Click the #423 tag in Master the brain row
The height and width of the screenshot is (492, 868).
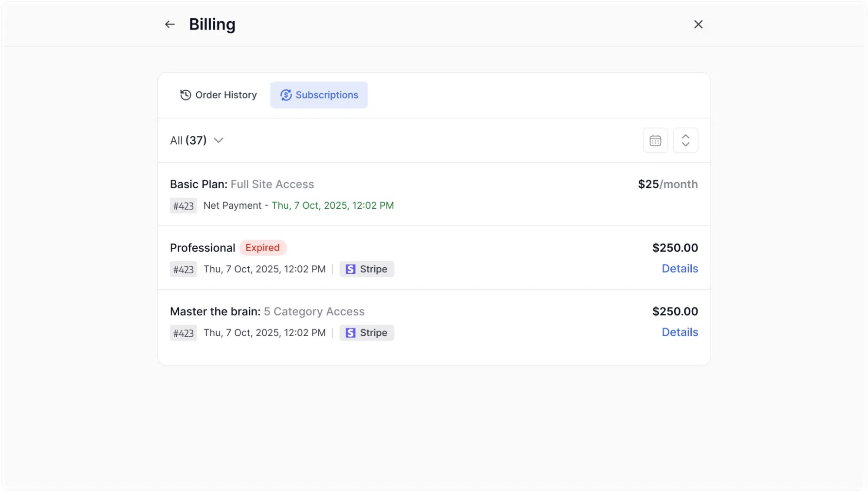(x=183, y=333)
